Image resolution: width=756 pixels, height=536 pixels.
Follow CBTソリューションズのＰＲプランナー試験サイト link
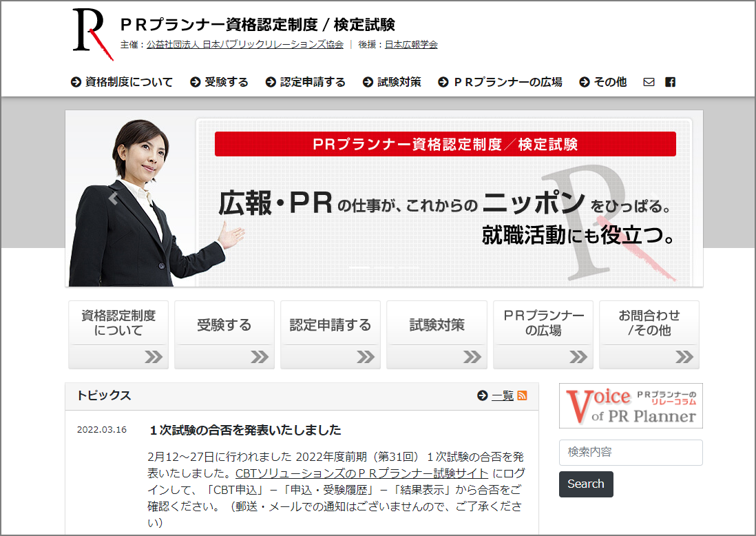click(361, 473)
